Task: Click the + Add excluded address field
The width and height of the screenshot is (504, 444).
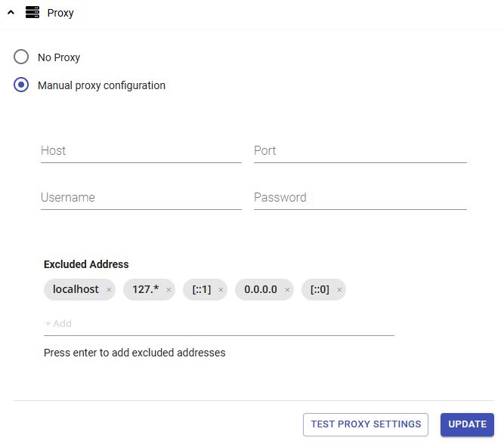Action: 219,324
